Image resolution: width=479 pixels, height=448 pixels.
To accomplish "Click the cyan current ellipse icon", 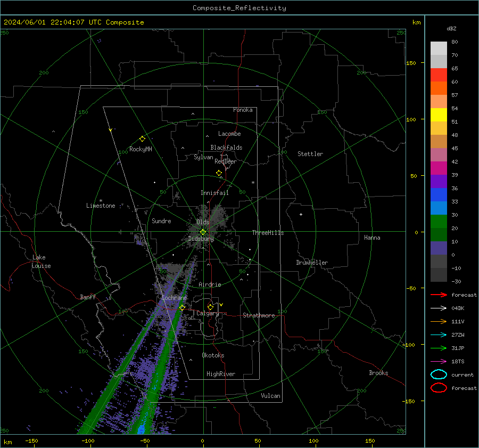I will [439, 374].
